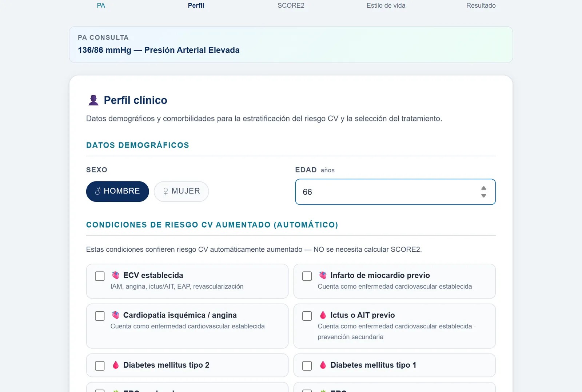Check the Infarto de miocardio previo checkbox
This screenshot has width=582, height=392.
(307, 276)
